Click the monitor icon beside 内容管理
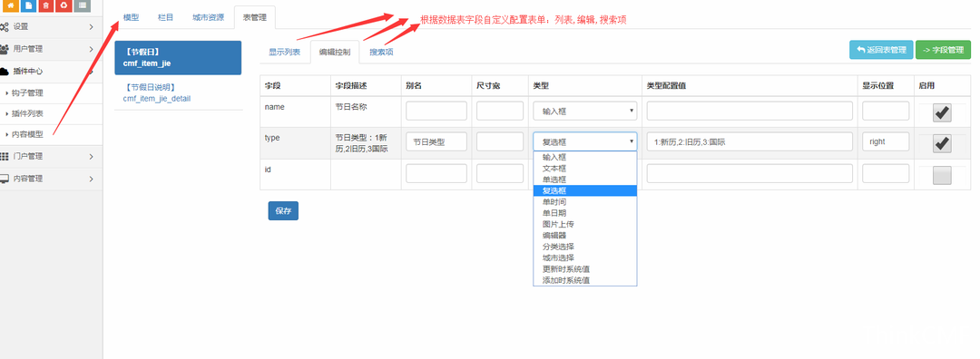The height and width of the screenshot is (359, 980). (x=5, y=179)
